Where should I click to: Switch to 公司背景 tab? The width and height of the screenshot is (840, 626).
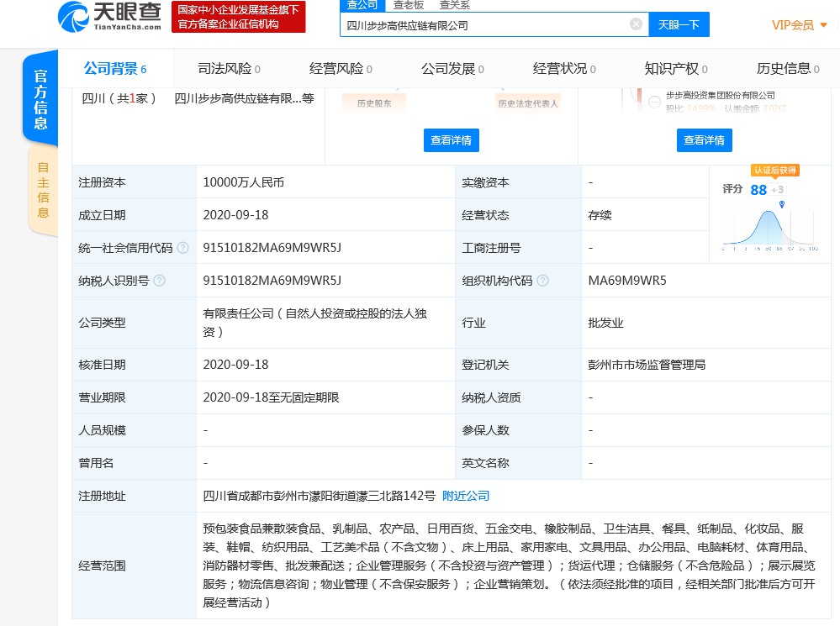coord(115,69)
